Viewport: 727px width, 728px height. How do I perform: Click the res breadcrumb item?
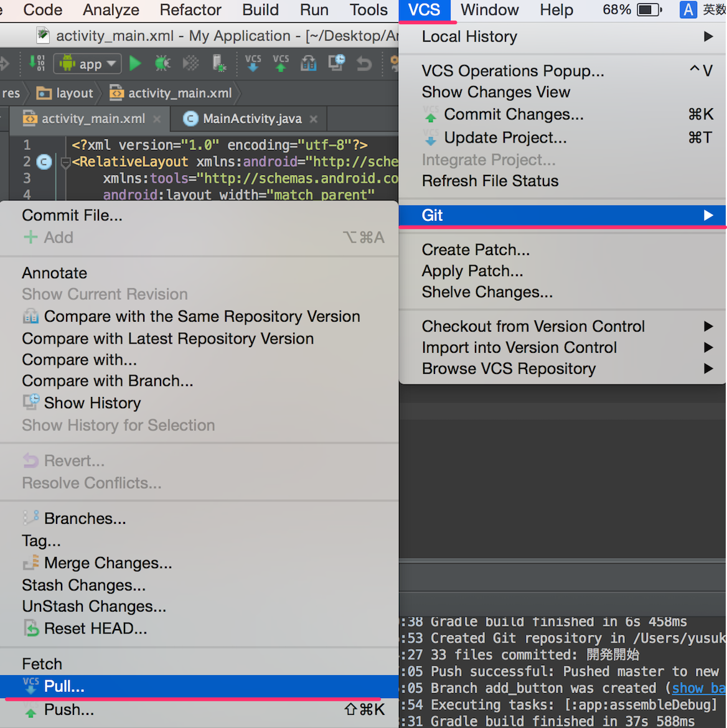(11, 93)
